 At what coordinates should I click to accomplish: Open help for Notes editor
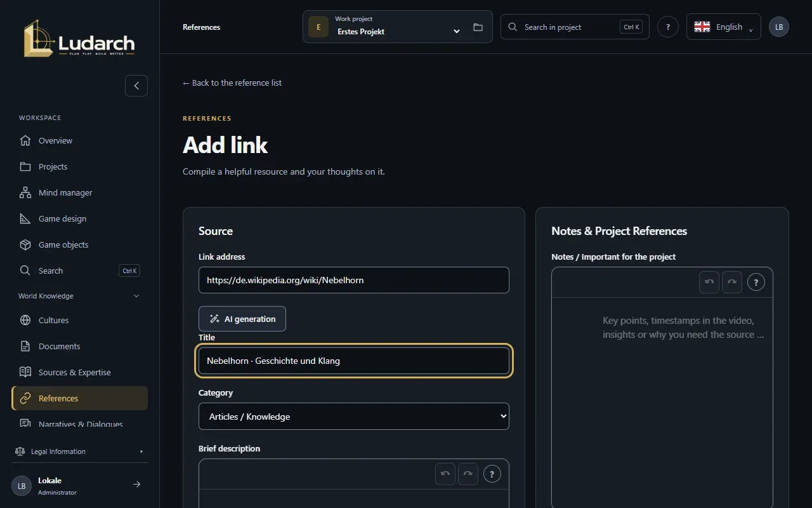(756, 283)
